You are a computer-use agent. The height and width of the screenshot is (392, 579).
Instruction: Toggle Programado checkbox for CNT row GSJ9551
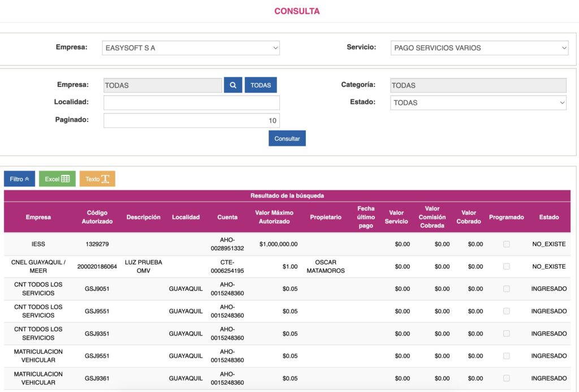click(x=506, y=311)
